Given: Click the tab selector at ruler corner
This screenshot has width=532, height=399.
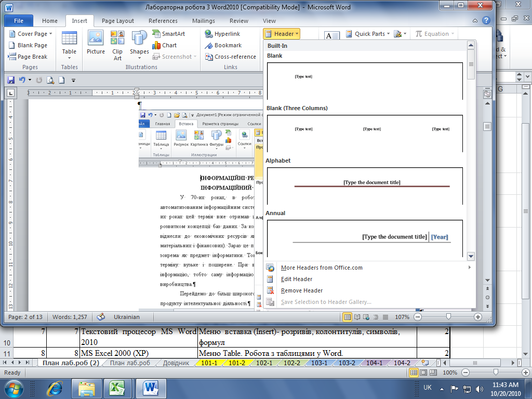Looking at the screenshot, I should [10, 92].
